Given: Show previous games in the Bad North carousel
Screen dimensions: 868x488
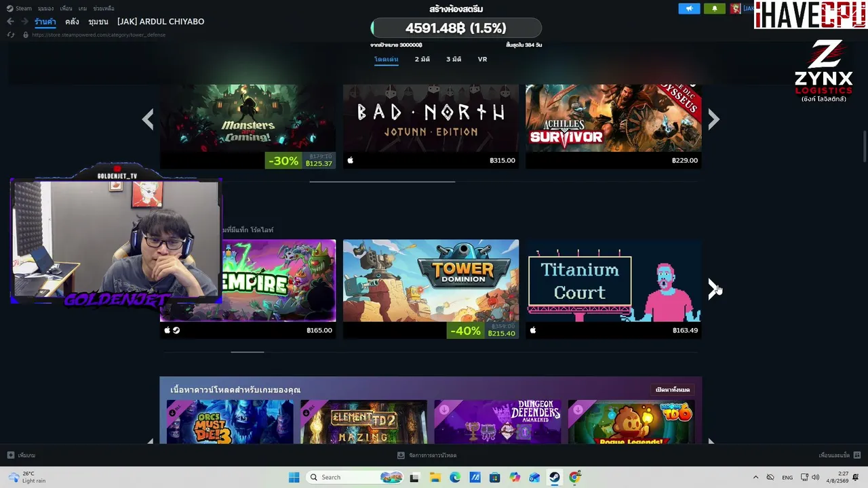Looking at the screenshot, I should click(x=148, y=119).
